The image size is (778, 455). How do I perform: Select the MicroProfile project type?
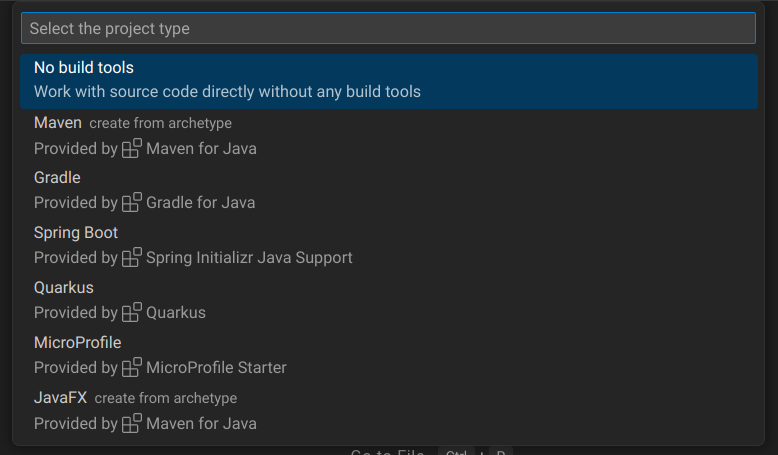(x=389, y=356)
